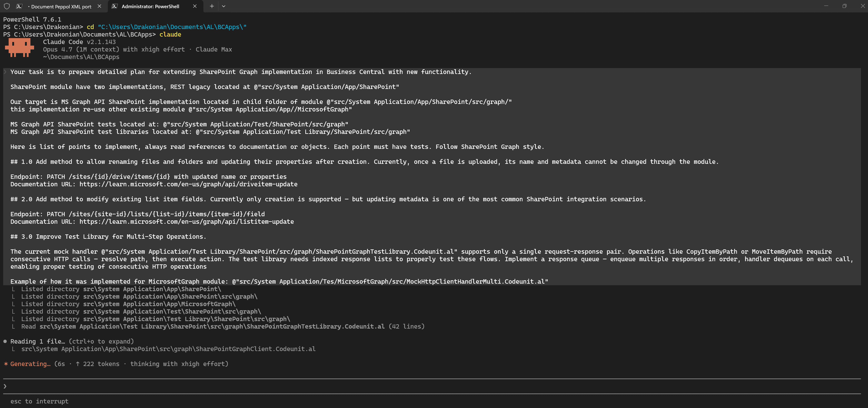Click the 'Endpoint: PATCH /sites/{id}/drive/items/{id}' line
Image resolution: width=868 pixels, height=408 pixels.
(x=149, y=177)
